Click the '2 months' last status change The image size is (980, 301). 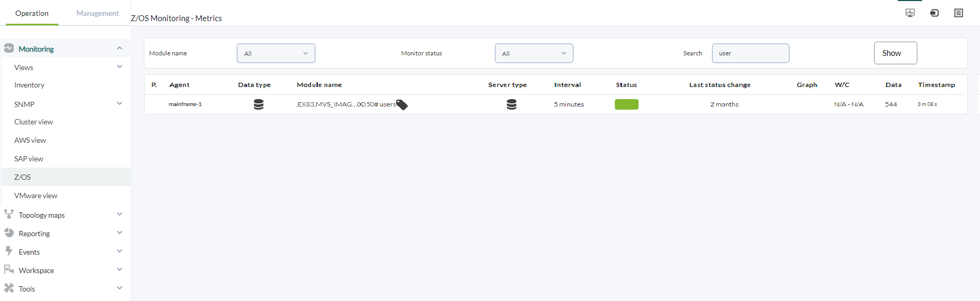(x=724, y=104)
